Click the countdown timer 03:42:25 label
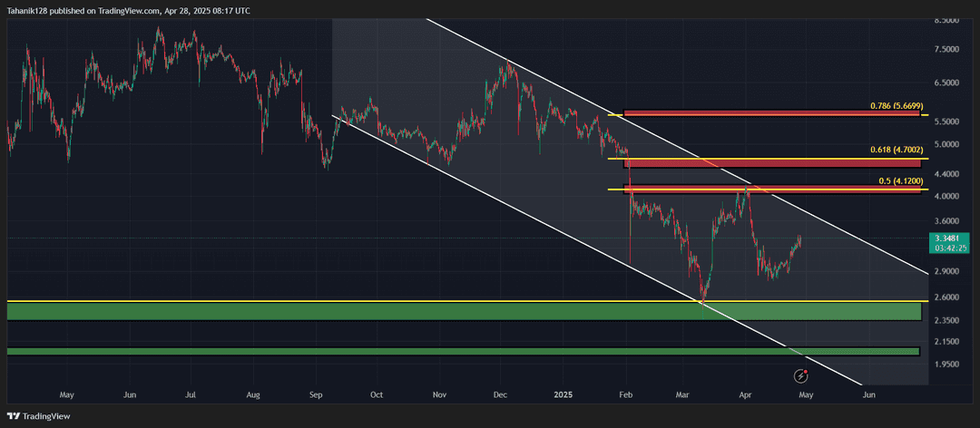The image size is (980, 428). pos(948,248)
